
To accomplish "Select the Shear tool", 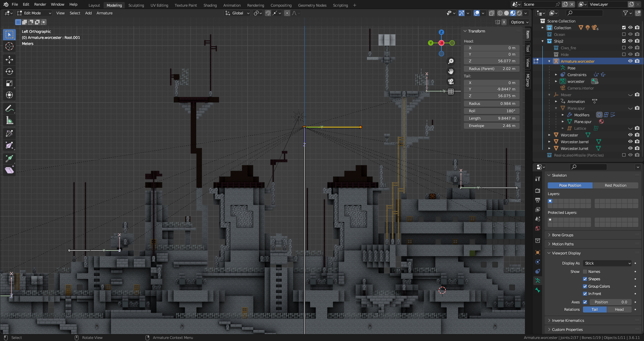I will pyautogui.click(x=9, y=170).
